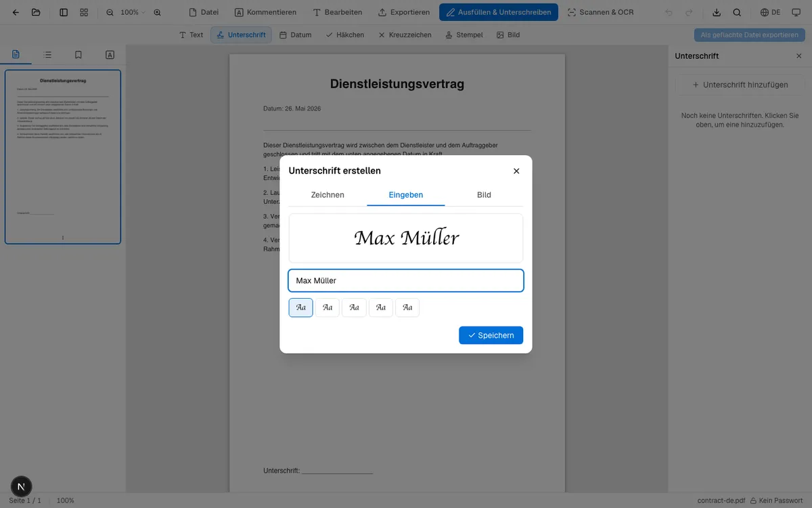Viewport: 812px width, 508px height.
Task: Click the zoom in magnifier
Action: coord(158,12)
